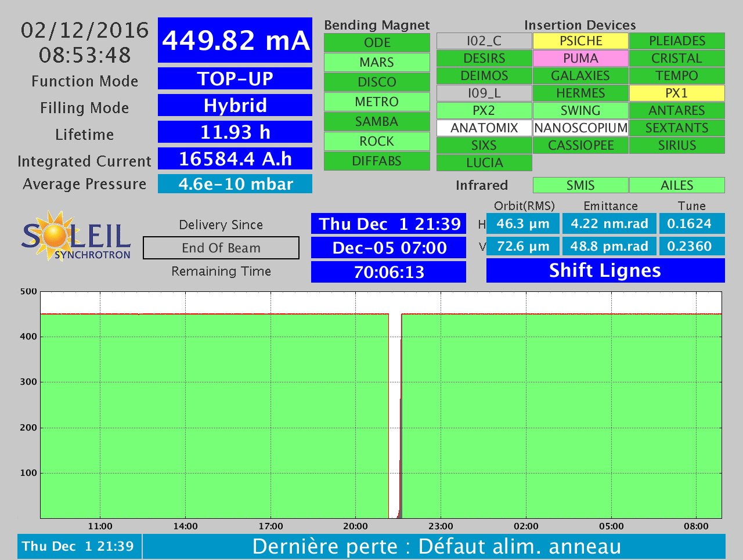Select the white ANATOMIX beamline box
Screen dimensions: 743x560
click(484, 128)
